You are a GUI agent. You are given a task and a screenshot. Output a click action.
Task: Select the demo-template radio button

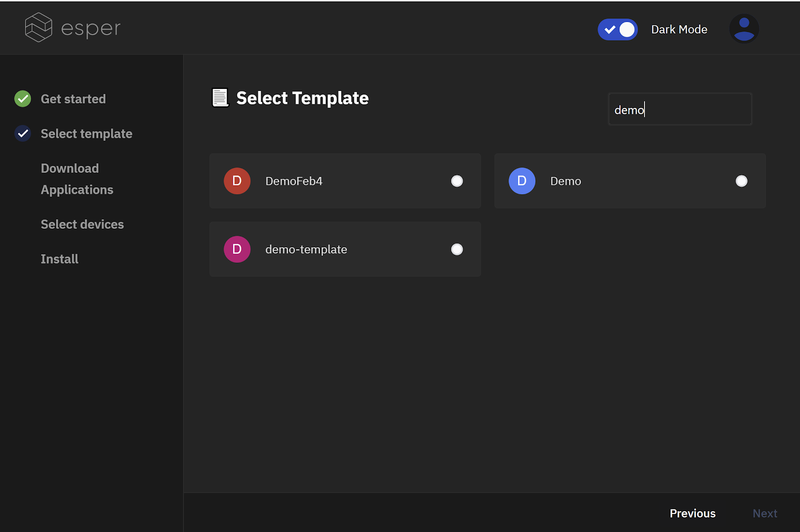pyautogui.click(x=456, y=249)
